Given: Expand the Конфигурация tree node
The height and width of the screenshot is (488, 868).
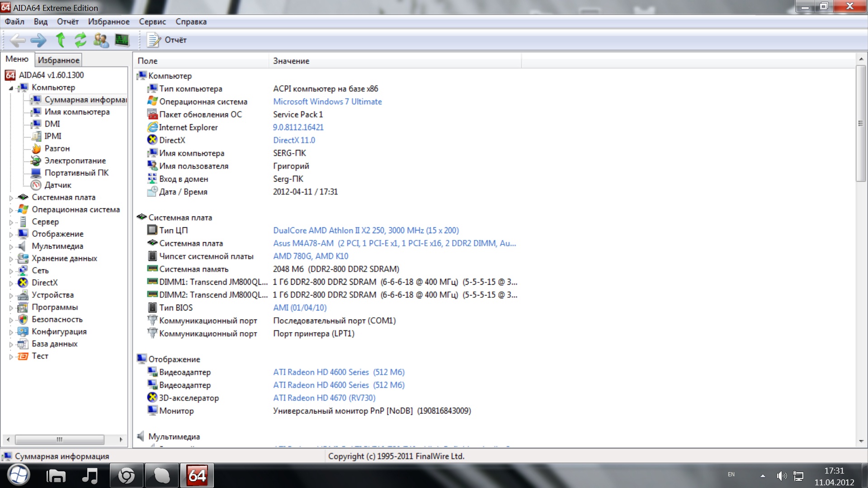Looking at the screenshot, I should tap(11, 332).
